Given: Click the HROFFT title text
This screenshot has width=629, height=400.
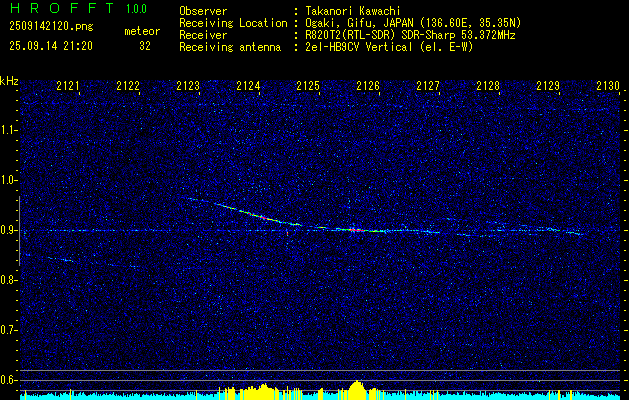Looking at the screenshot, I should point(62,8).
